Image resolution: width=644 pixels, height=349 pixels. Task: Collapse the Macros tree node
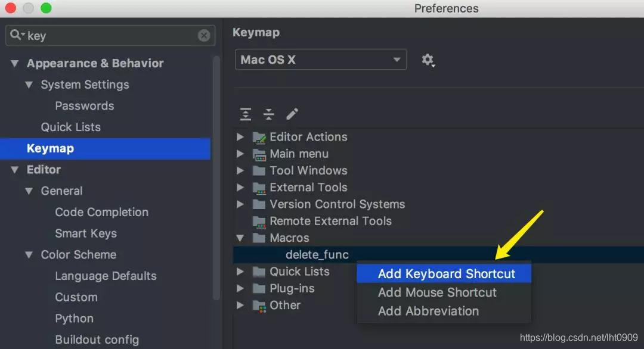tap(240, 238)
